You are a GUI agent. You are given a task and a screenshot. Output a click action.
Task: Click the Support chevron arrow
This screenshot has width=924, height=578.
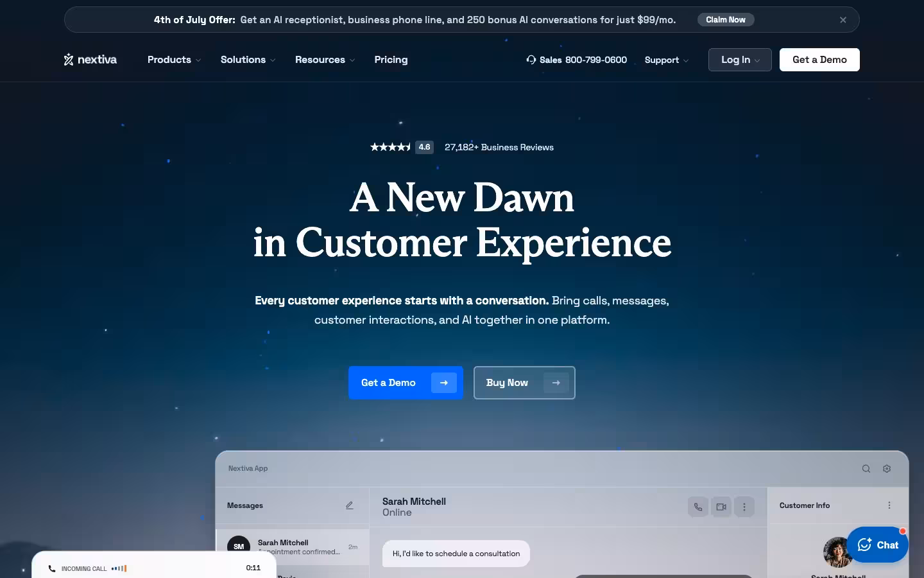point(686,60)
